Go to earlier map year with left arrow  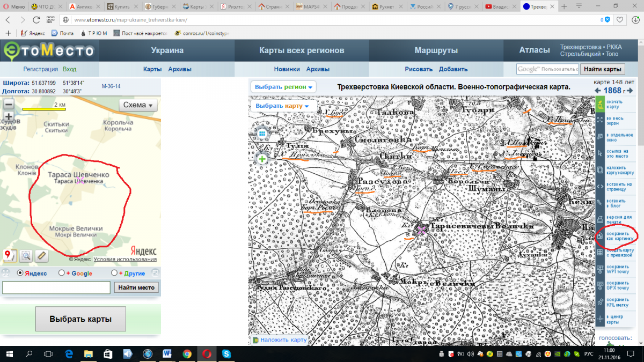coord(599,91)
